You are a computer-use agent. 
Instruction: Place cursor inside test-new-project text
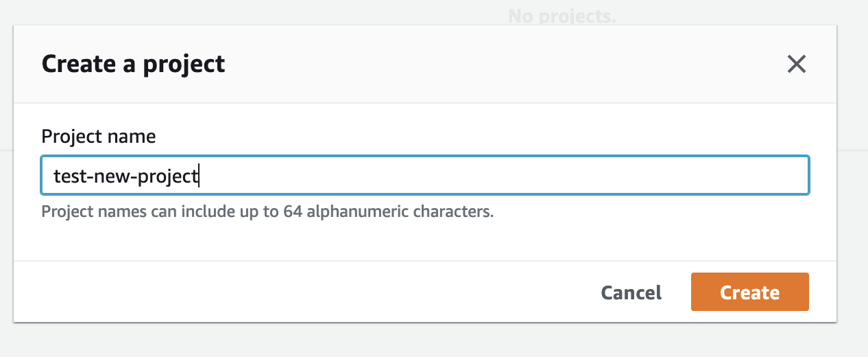click(x=126, y=177)
